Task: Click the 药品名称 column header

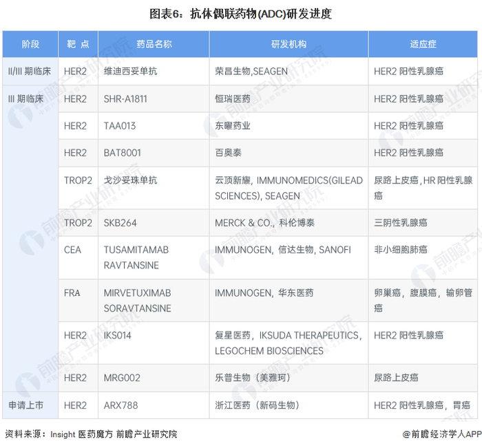Action: tap(154, 44)
